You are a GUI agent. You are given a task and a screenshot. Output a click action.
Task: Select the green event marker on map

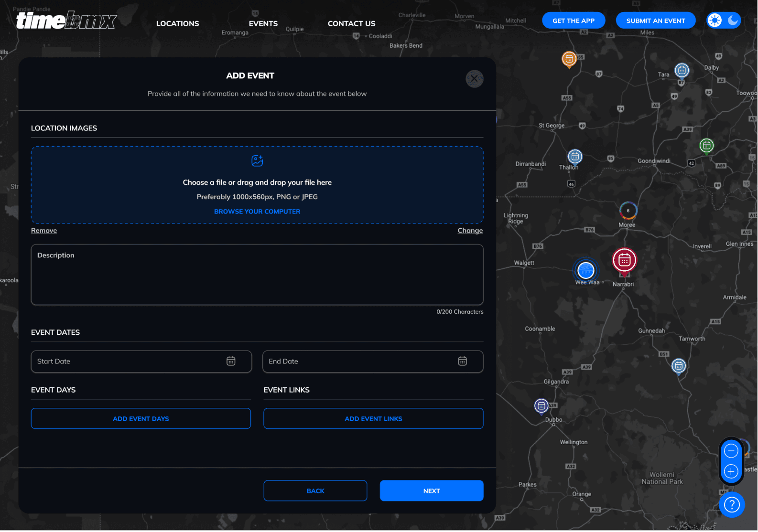tap(707, 146)
